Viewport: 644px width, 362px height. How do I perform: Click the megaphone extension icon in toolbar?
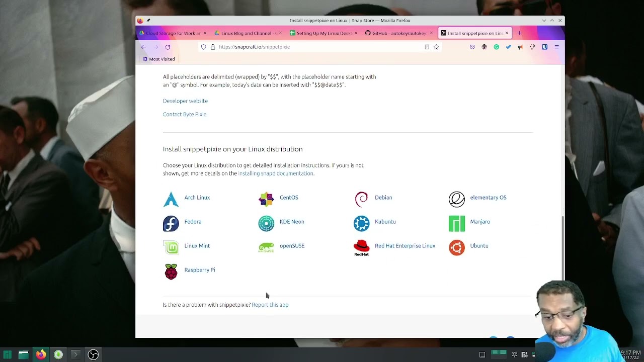[520, 47]
